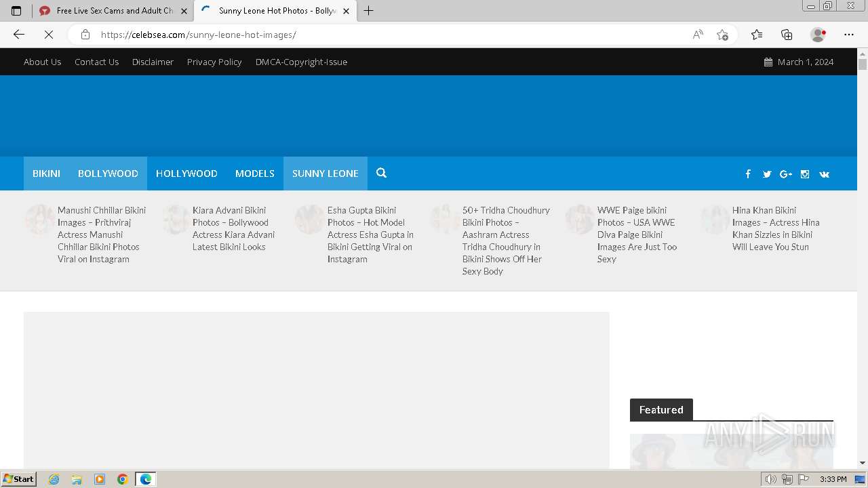Open browser Collections
Image resolution: width=868 pixels, height=488 pixels.
click(x=787, y=35)
